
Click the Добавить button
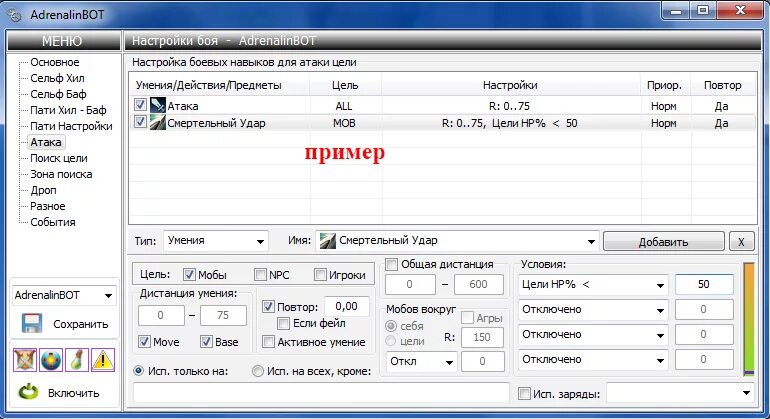(663, 242)
